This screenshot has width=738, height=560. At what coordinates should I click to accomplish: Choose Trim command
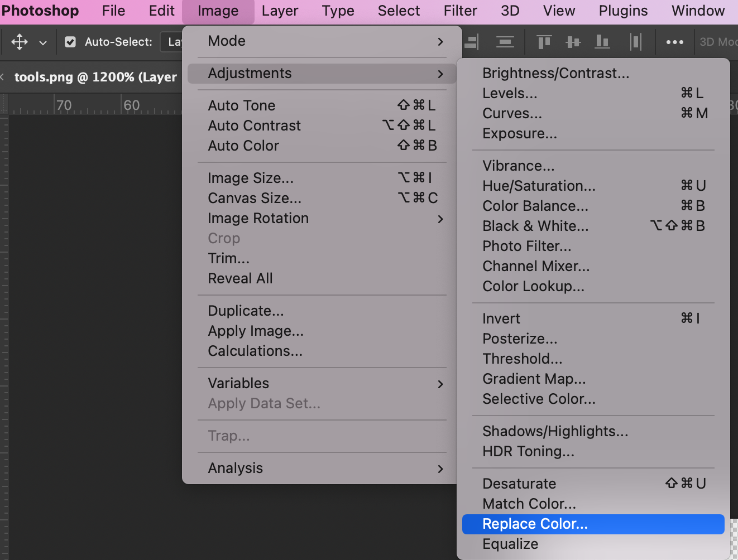point(322,258)
